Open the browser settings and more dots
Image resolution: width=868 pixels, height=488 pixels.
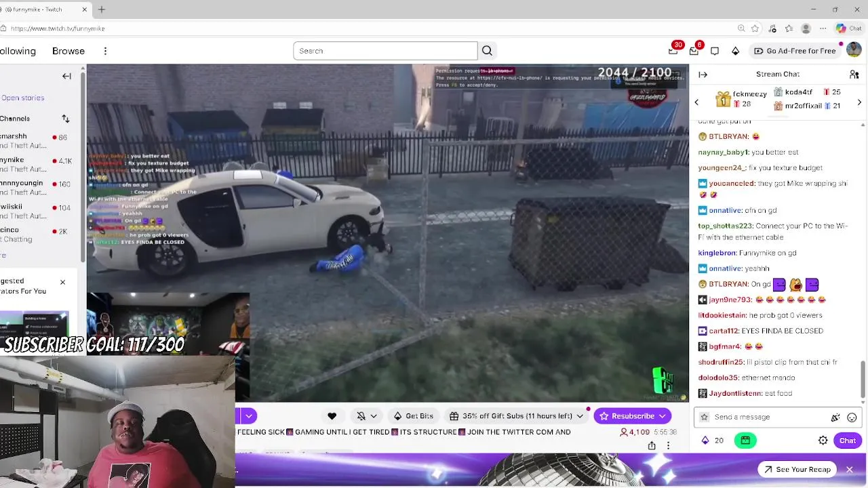[x=823, y=28]
